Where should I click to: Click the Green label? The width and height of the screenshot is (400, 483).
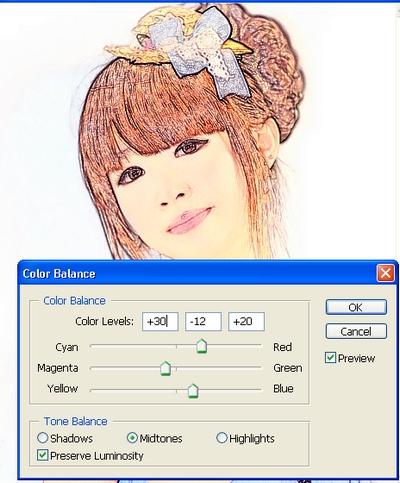[288, 368]
